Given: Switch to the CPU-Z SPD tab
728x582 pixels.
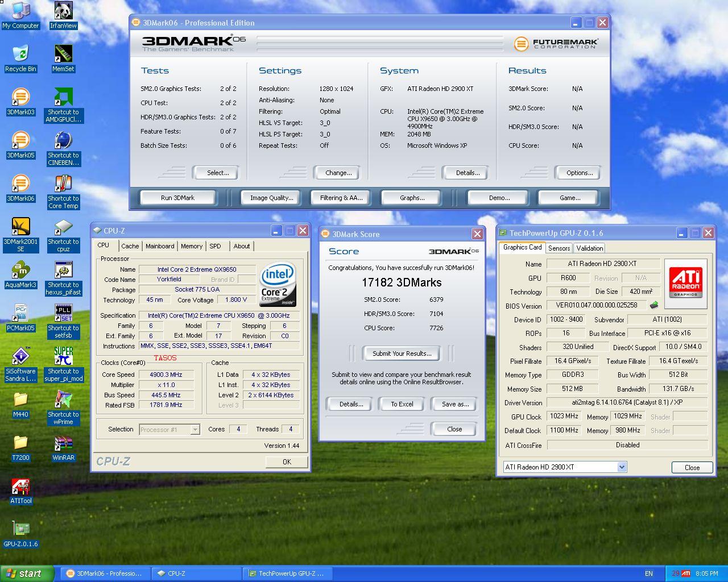Looking at the screenshot, I should [215, 246].
